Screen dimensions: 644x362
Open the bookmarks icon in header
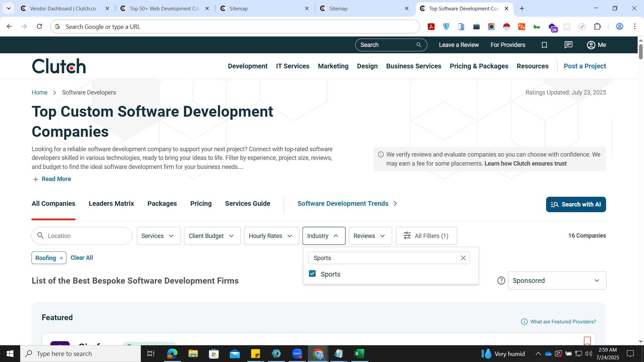(x=544, y=45)
